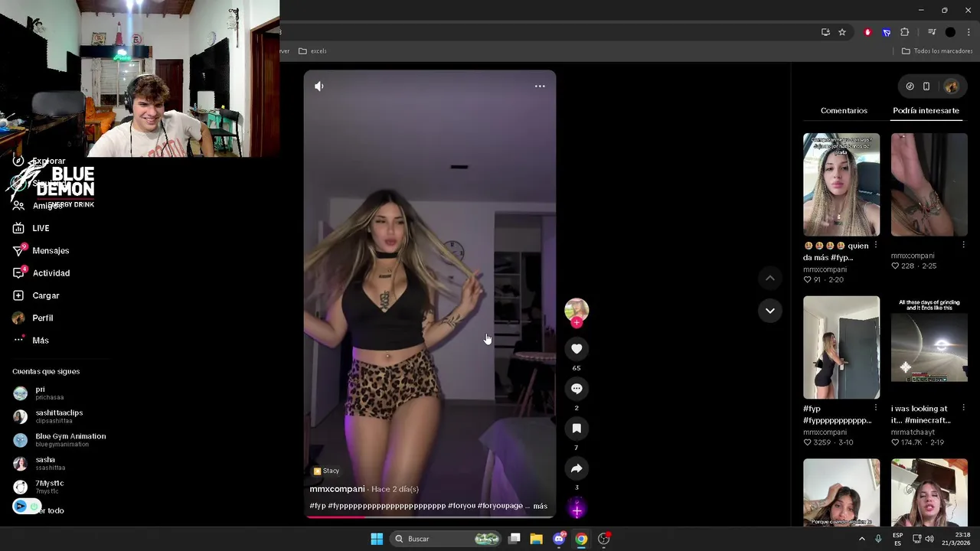Open the mmxcompani username on the video
Viewport: 980px width, 551px height.
pos(337,489)
